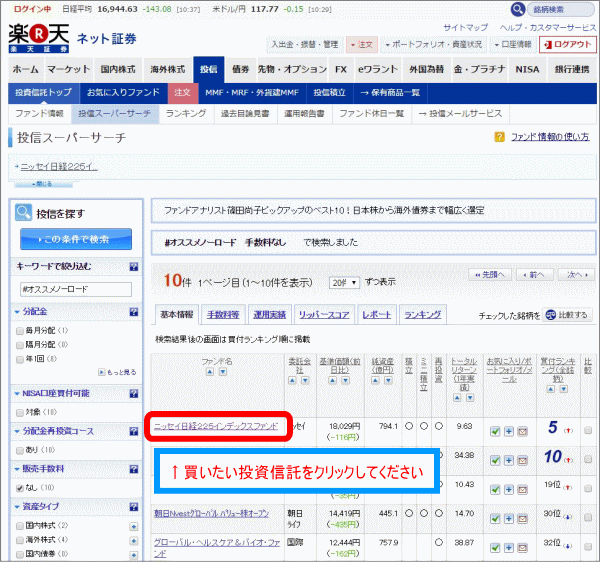Click the 銘柄検索 search box
The image size is (600, 562).
coord(560,10)
